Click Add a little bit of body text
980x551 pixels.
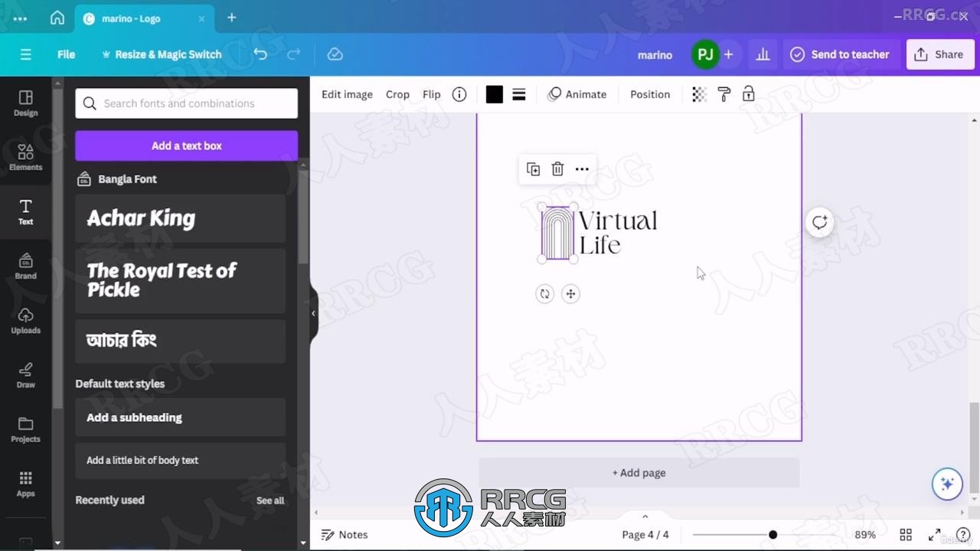tap(181, 460)
